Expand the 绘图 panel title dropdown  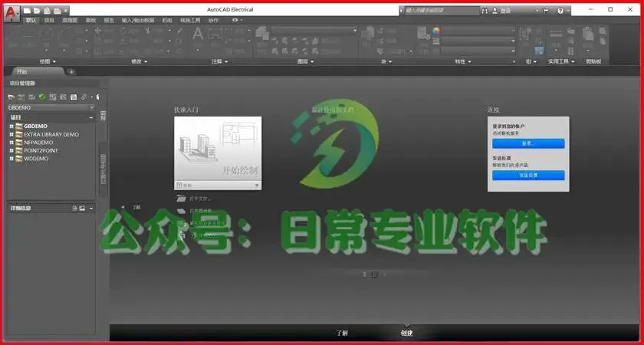click(48, 61)
